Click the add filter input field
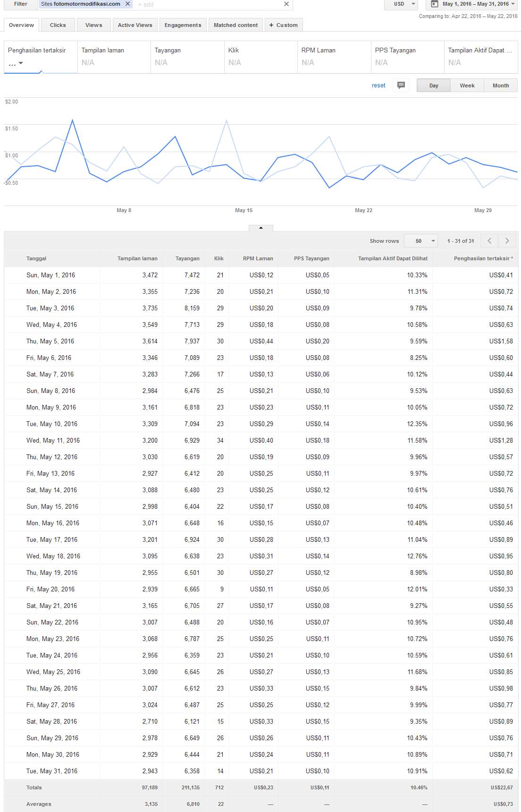The height and width of the screenshot is (812, 521). pos(208,4)
